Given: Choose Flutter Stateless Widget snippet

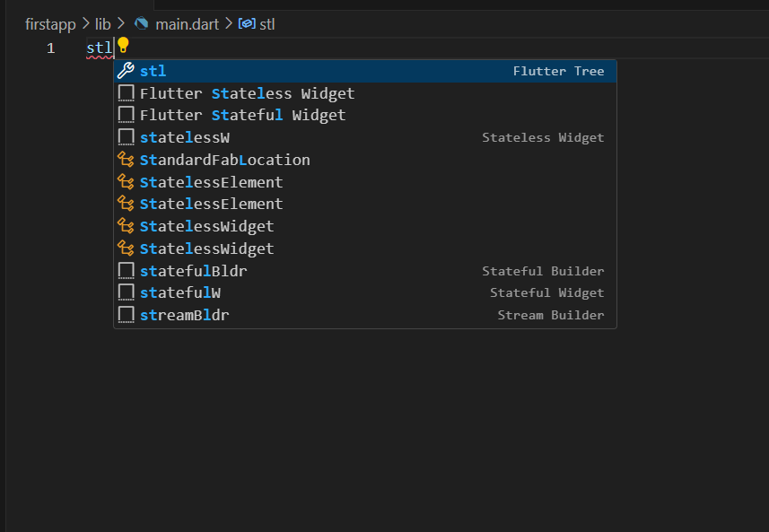Looking at the screenshot, I should (x=365, y=93).
